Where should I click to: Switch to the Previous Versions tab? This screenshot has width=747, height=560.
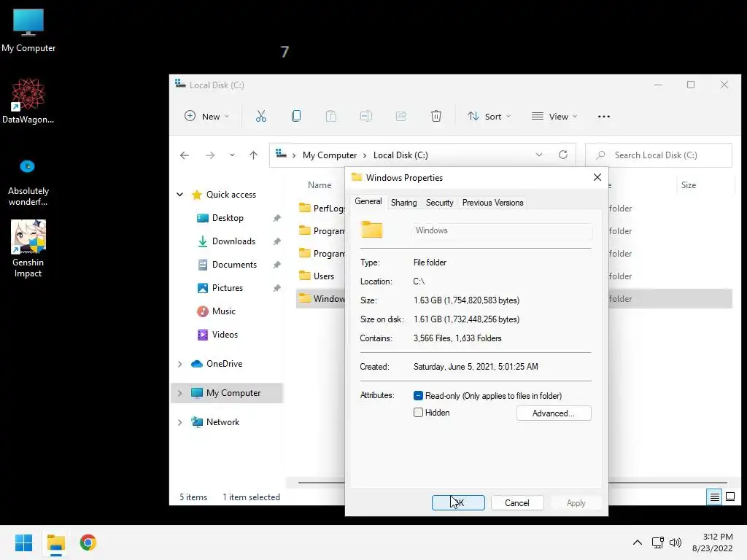coord(492,203)
